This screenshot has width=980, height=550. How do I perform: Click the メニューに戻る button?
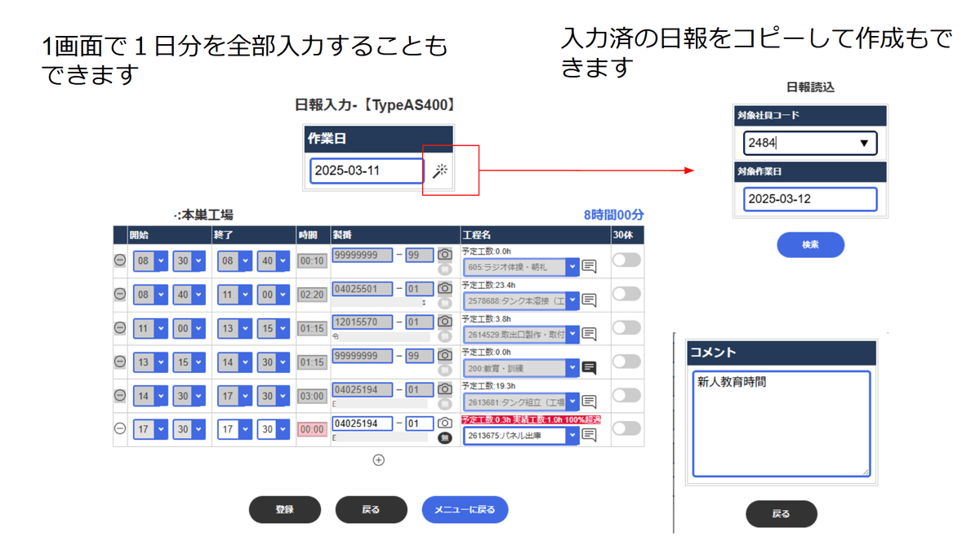pos(465,509)
